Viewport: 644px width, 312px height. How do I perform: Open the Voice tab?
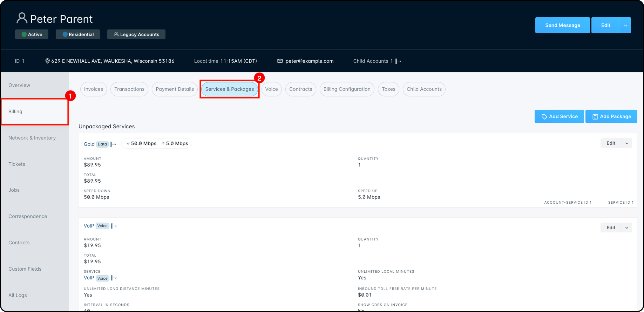[x=272, y=89]
